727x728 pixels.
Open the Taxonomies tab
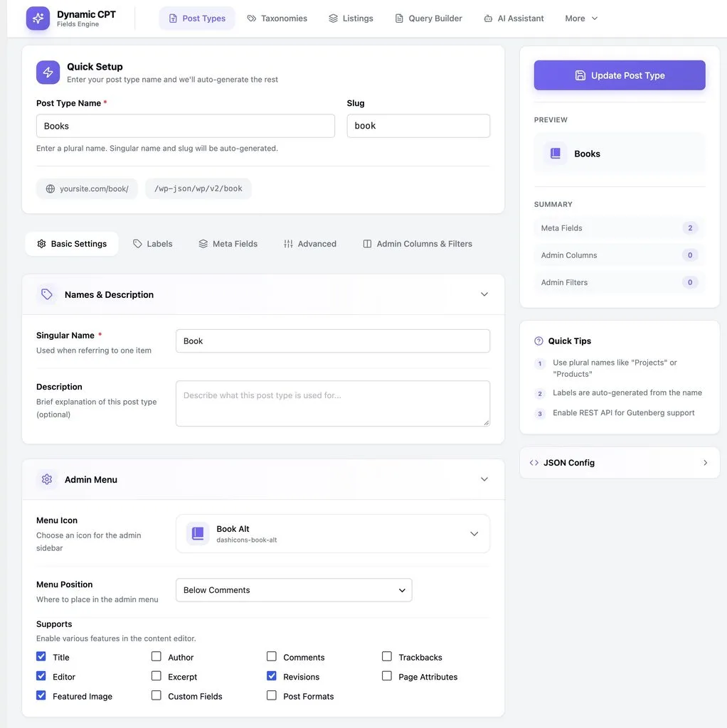pos(277,18)
